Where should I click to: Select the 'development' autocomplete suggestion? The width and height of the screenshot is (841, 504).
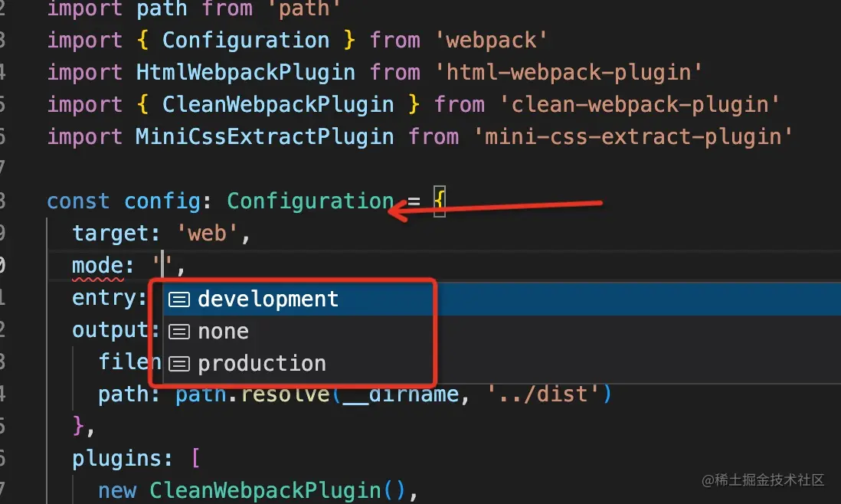(x=502, y=299)
